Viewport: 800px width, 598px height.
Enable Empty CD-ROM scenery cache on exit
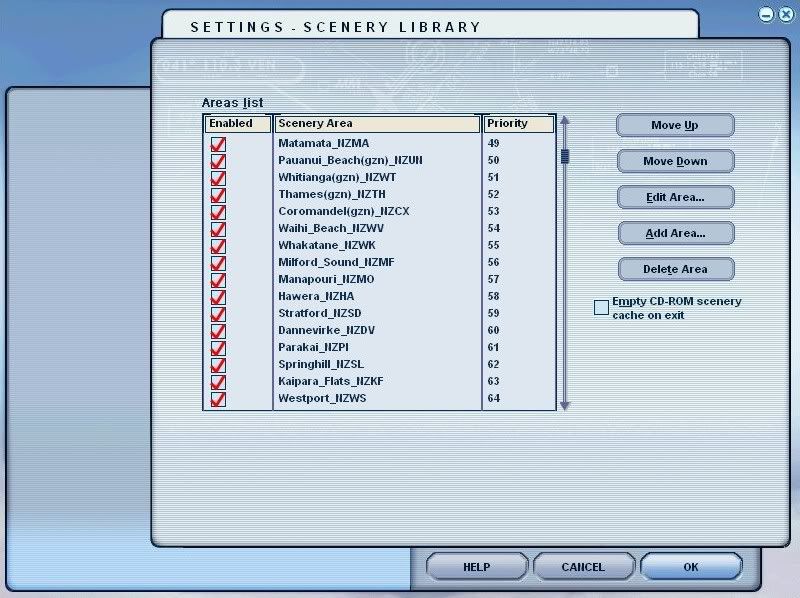pos(601,308)
